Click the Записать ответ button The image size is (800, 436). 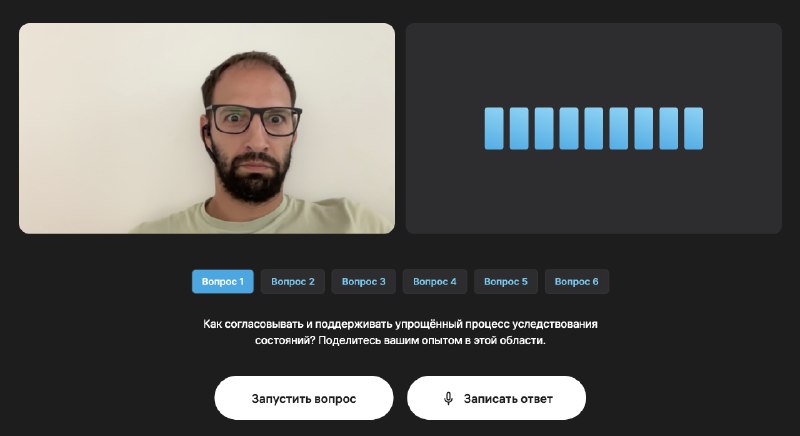[496, 398]
